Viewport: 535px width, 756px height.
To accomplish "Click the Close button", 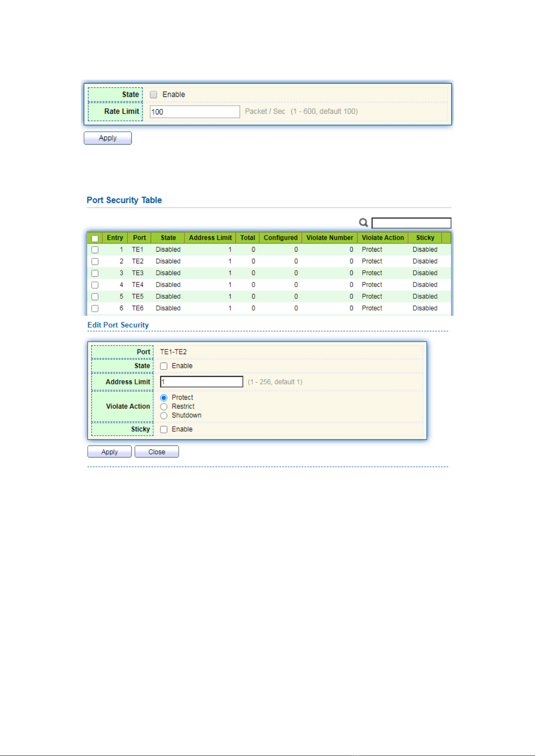I will pyautogui.click(x=157, y=452).
